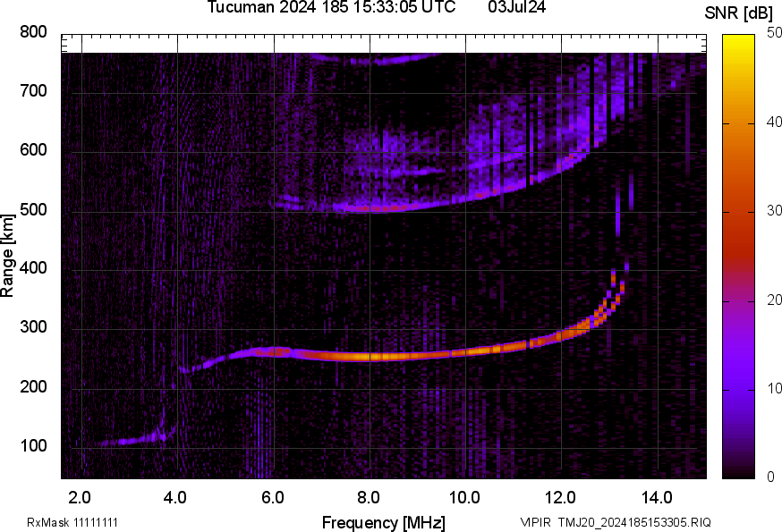The height and width of the screenshot is (532, 782).
Task: Click the filename 'TMJ20_2024185153305.RIQ'
Action: coord(634,522)
